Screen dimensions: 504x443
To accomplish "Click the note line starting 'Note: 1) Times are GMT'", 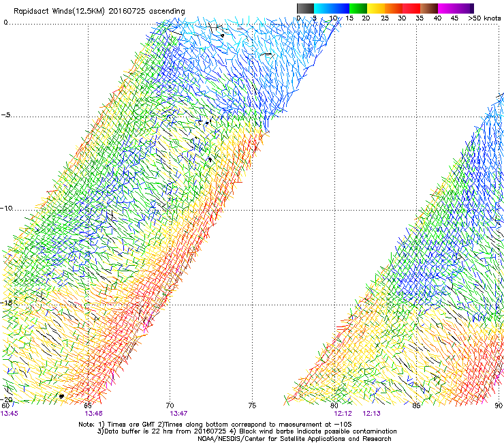I will 215,425.
